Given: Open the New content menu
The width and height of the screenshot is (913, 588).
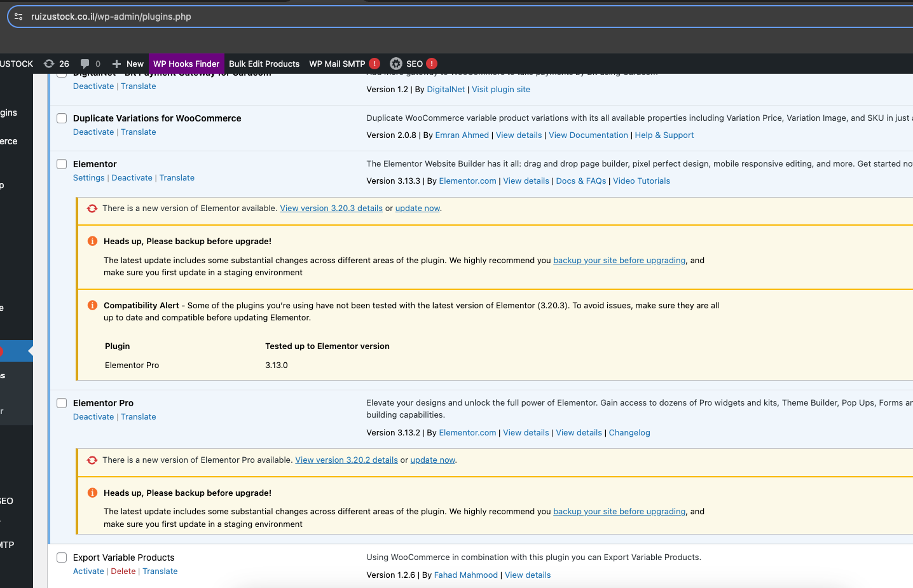Looking at the screenshot, I should tap(135, 64).
